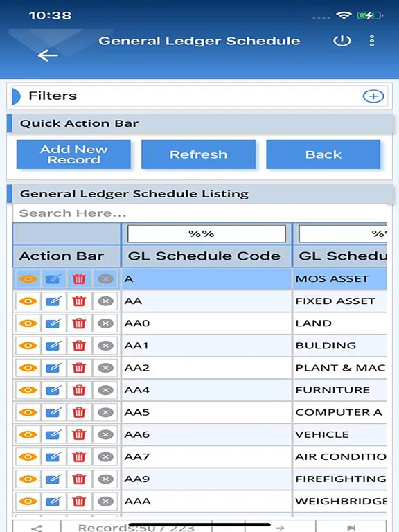View record AA2 with eye icon

pyautogui.click(x=28, y=368)
